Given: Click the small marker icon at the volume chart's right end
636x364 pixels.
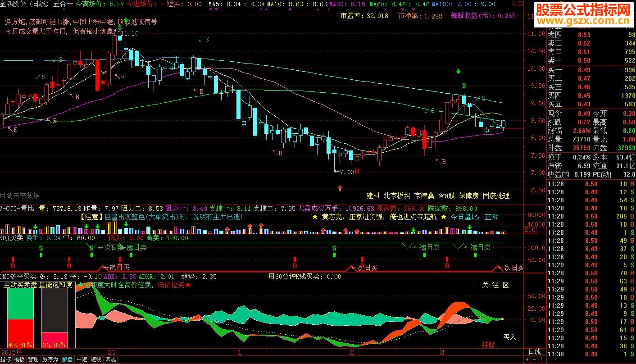Looking at the screenshot, I should point(503,232).
